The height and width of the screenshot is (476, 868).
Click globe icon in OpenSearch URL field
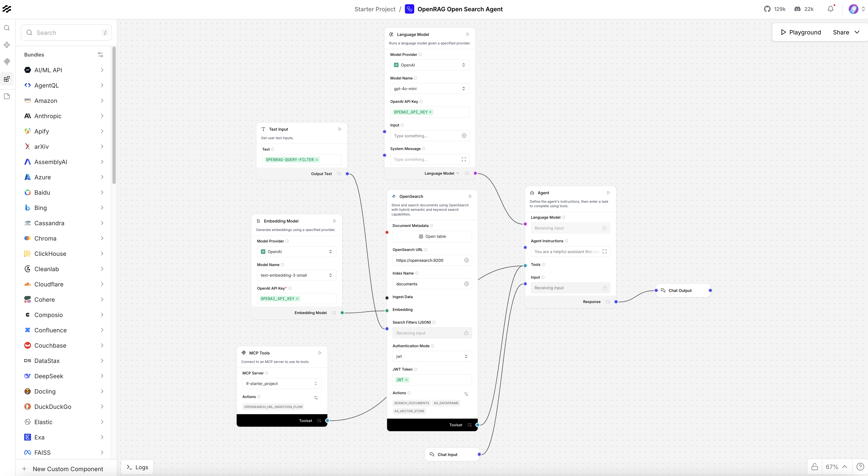point(466,260)
